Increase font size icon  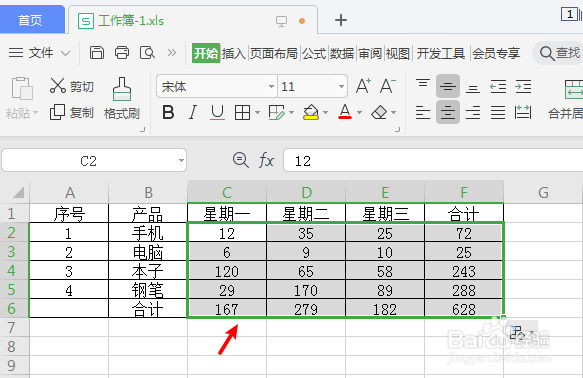click(x=363, y=86)
